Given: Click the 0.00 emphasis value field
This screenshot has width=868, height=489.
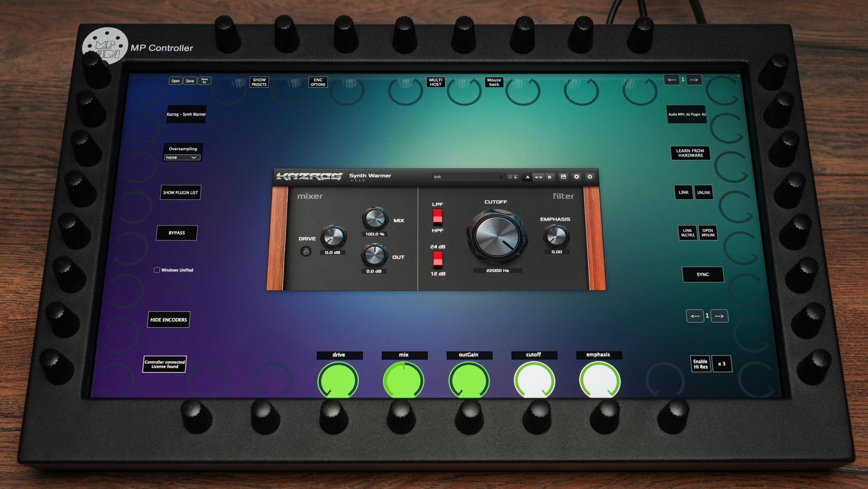Looking at the screenshot, I should click(x=557, y=252).
